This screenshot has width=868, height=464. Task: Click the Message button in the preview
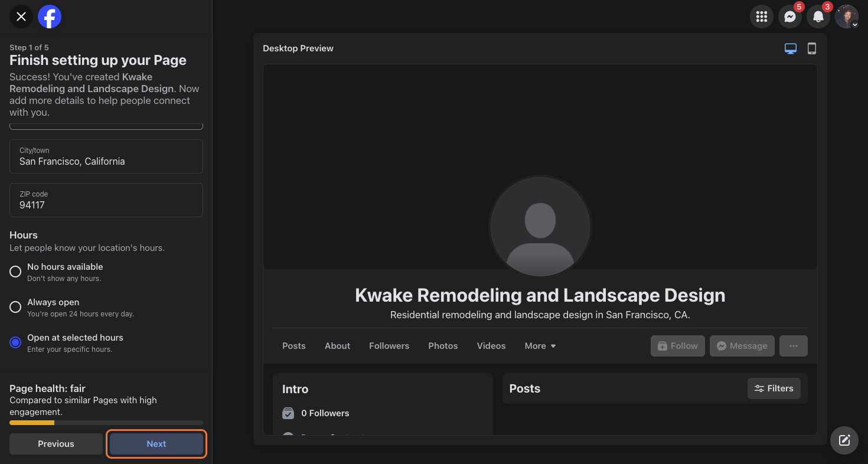coord(742,346)
